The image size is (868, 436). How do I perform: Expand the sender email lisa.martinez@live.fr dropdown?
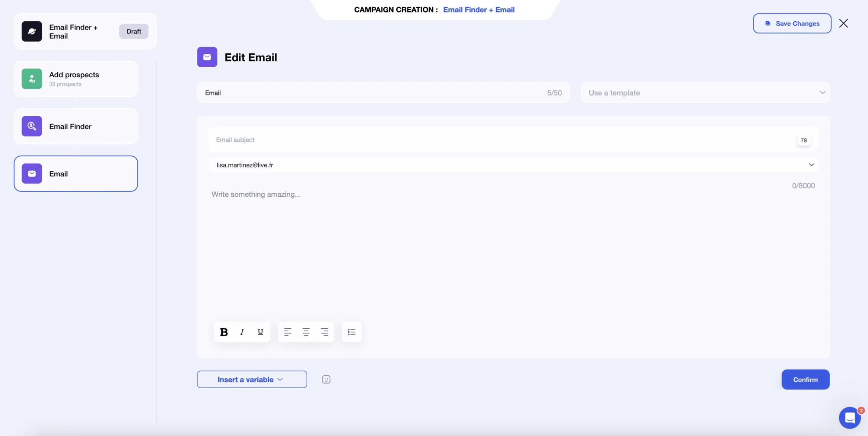(513, 165)
